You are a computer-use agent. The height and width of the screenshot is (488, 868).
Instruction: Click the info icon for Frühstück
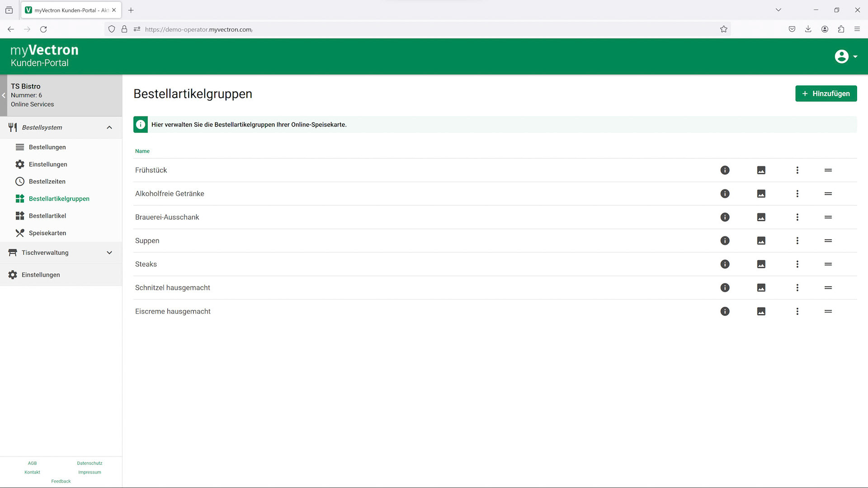[725, 170]
